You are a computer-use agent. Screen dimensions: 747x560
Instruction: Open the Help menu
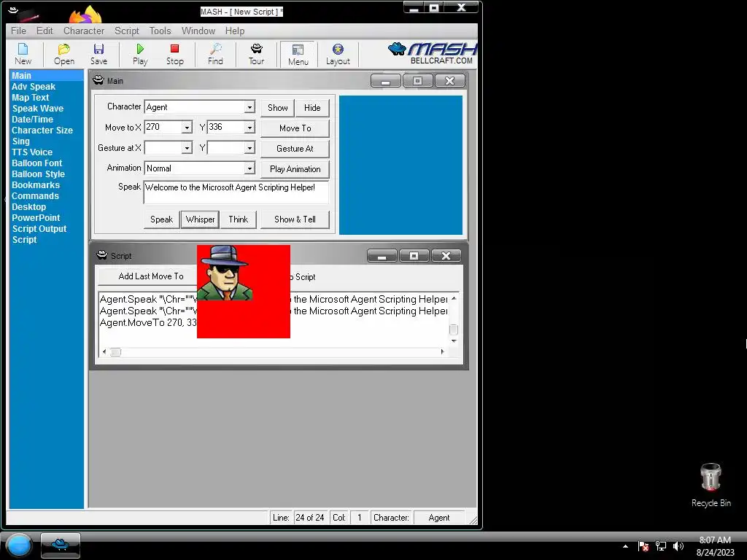[x=235, y=31]
